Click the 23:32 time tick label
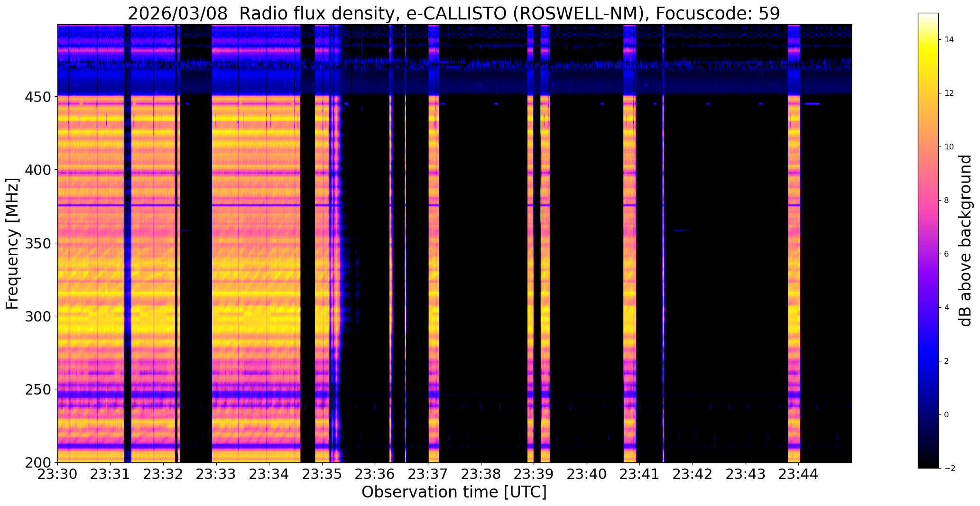 164,474
